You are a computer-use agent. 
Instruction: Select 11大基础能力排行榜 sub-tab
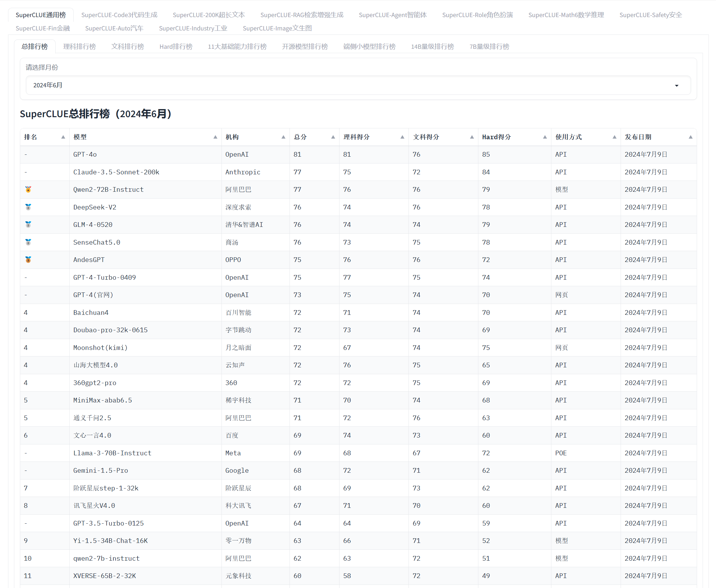point(237,46)
